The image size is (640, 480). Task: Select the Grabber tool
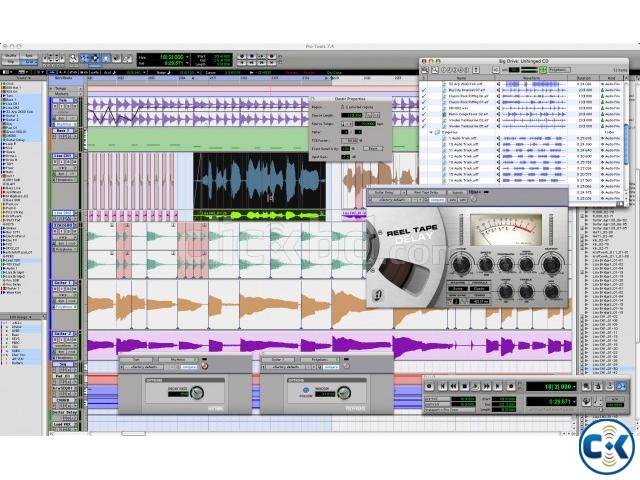(x=106, y=58)
